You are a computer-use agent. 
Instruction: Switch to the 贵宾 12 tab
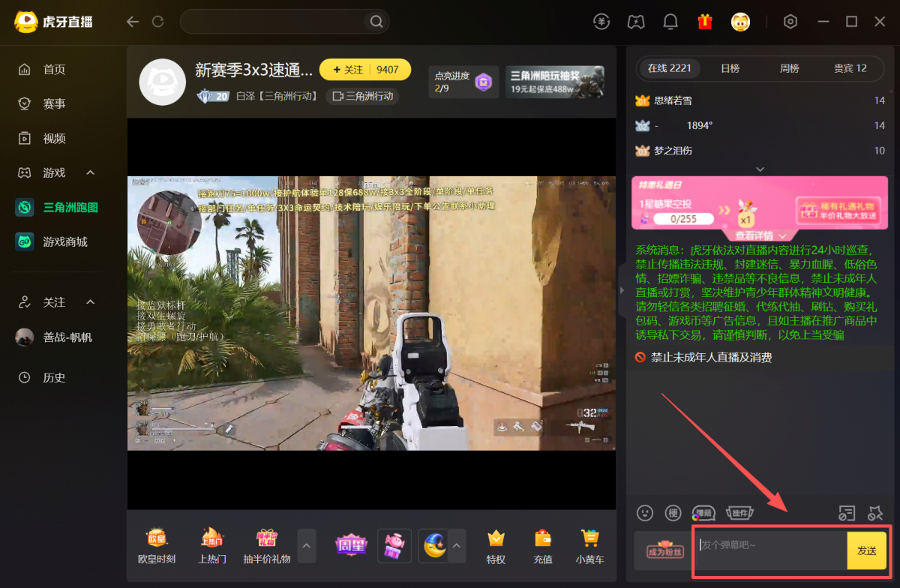[x=850, y=68]
